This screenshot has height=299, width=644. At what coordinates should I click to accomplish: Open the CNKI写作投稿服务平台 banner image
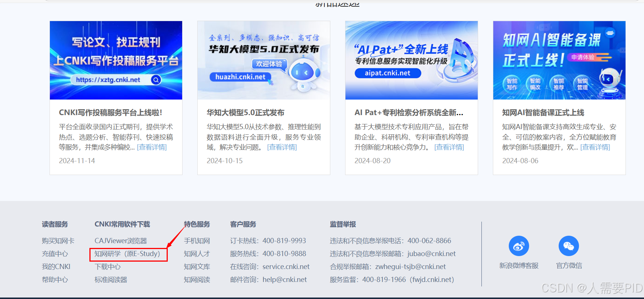coord(116,60)
